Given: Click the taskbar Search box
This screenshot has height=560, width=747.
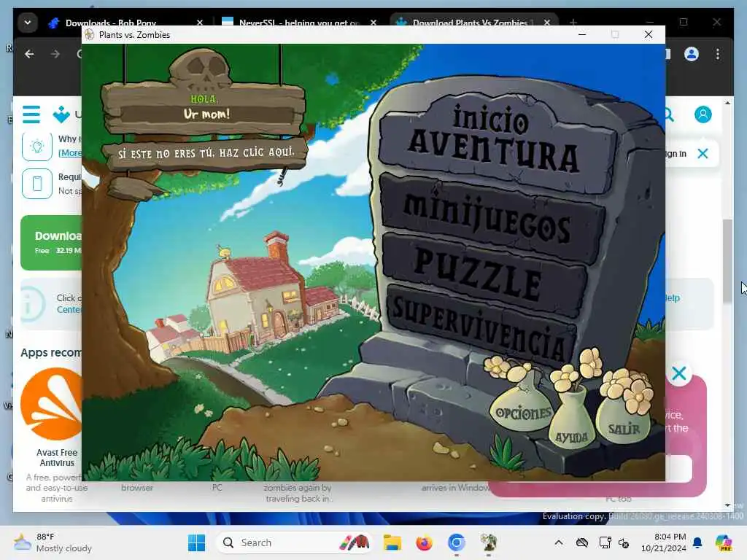Looking at the screenshot, I should [295, 542].
